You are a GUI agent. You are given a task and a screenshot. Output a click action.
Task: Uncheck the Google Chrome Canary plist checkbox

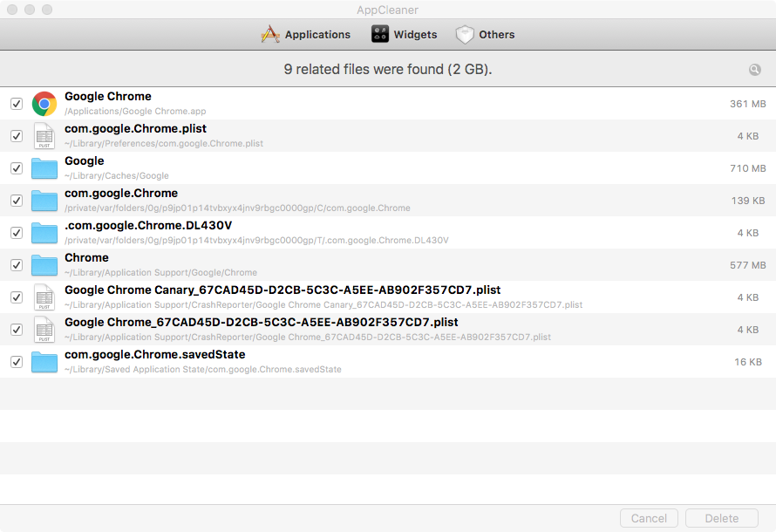(17, 297)
